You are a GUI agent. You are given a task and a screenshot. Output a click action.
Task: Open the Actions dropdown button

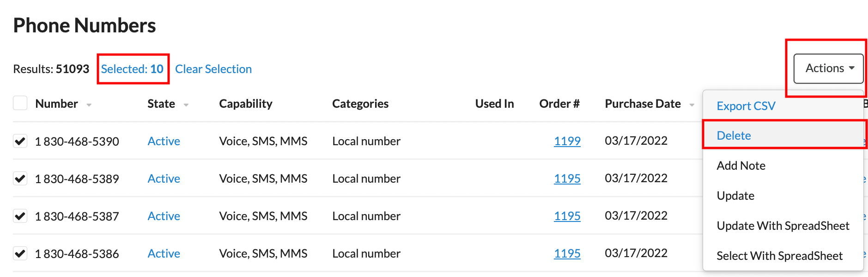point(828,68)
